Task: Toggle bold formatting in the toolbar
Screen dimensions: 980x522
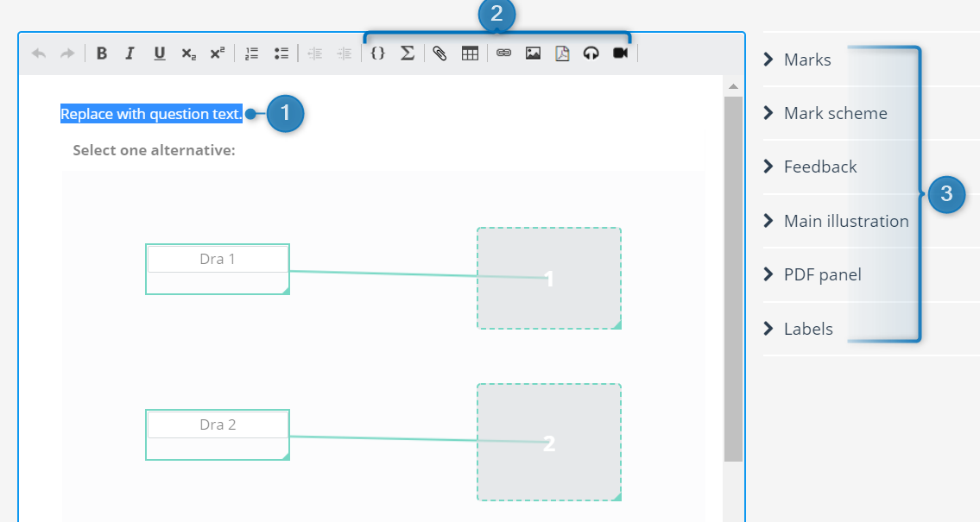Action: (x=102, y=53)
